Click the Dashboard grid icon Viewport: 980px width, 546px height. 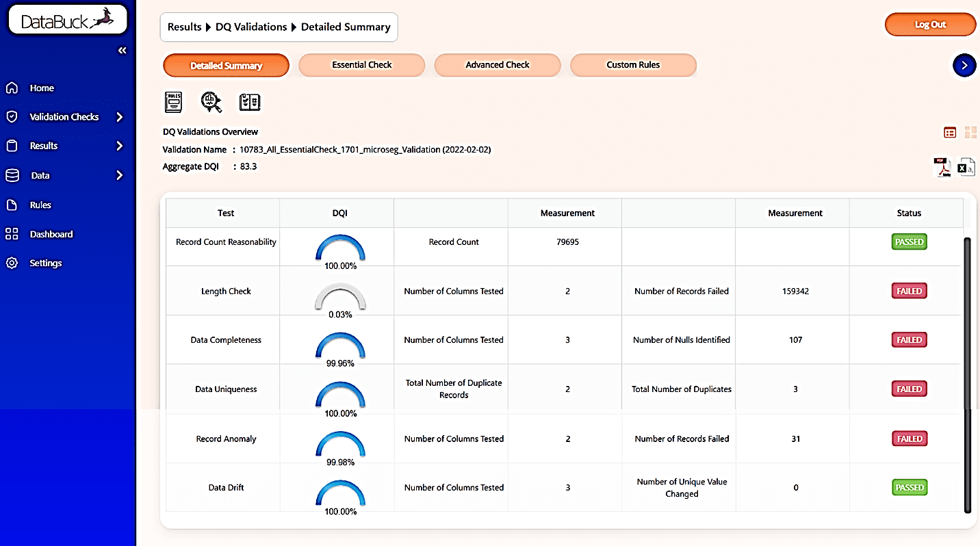[12, 234]
